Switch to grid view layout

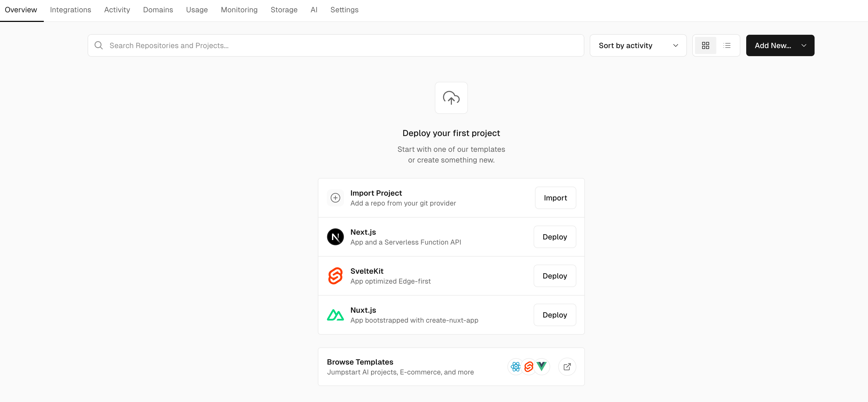705,45
